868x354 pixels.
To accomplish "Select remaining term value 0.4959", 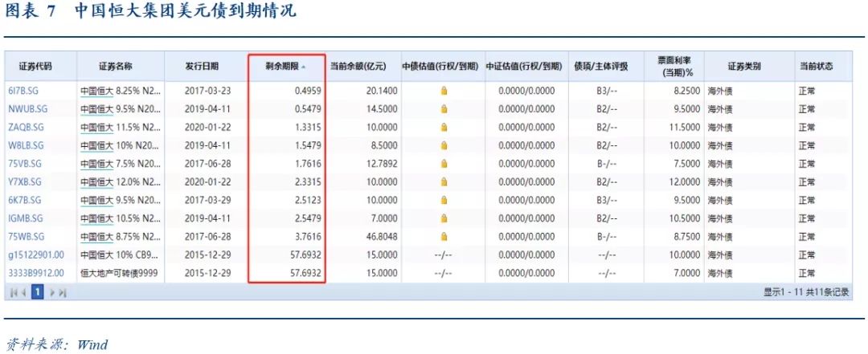I will (307, 91).
